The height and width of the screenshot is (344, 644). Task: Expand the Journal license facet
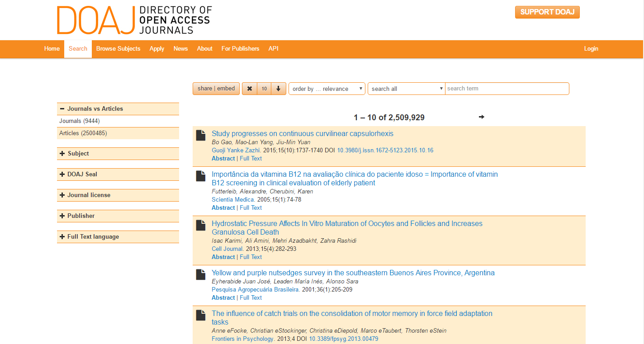tap(118, 195)
